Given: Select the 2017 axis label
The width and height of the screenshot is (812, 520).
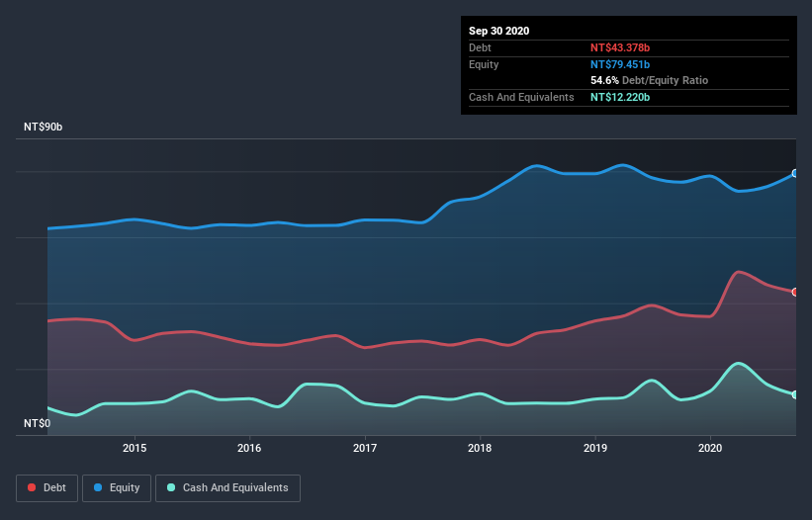Looking at the screenshot, I should click(x=365, y=448).
